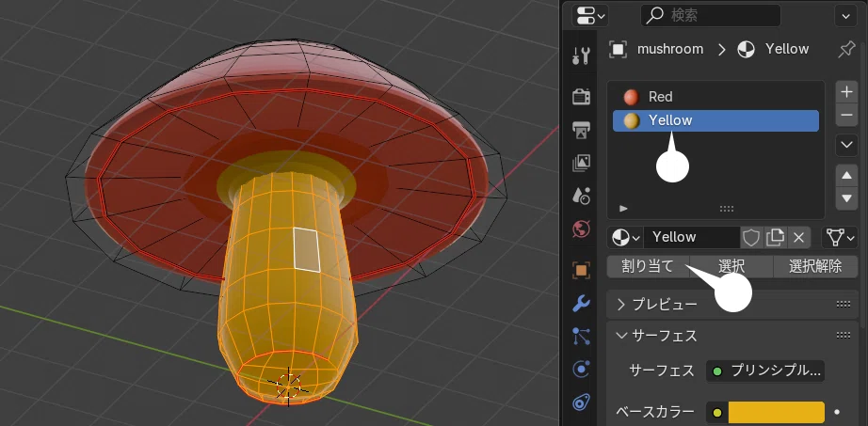This screenshot has width=868, height=426.
Task: Open the Render properties tab
Action: click(x=581, y=97)
